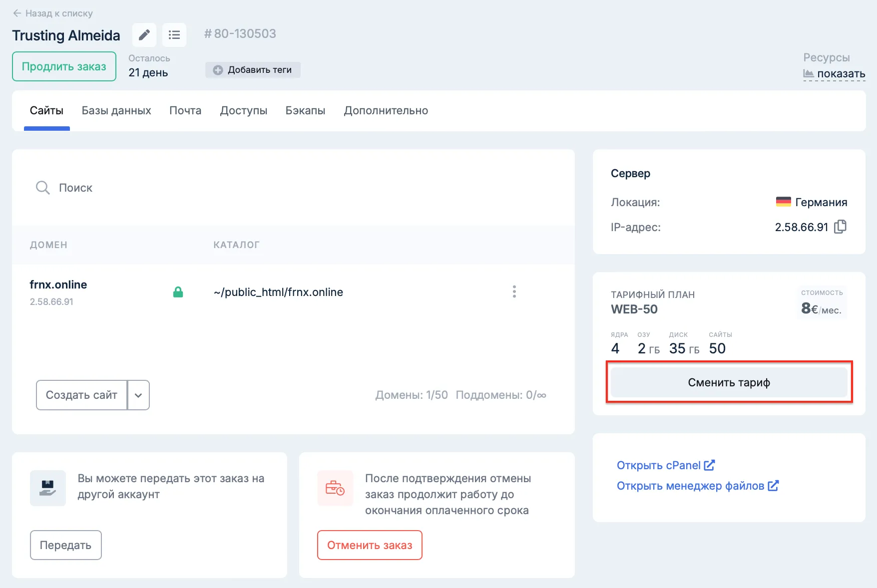Screen dimensions: 877x588
Task: Click the Создать сайт button
Action: (x=81, y=395)
